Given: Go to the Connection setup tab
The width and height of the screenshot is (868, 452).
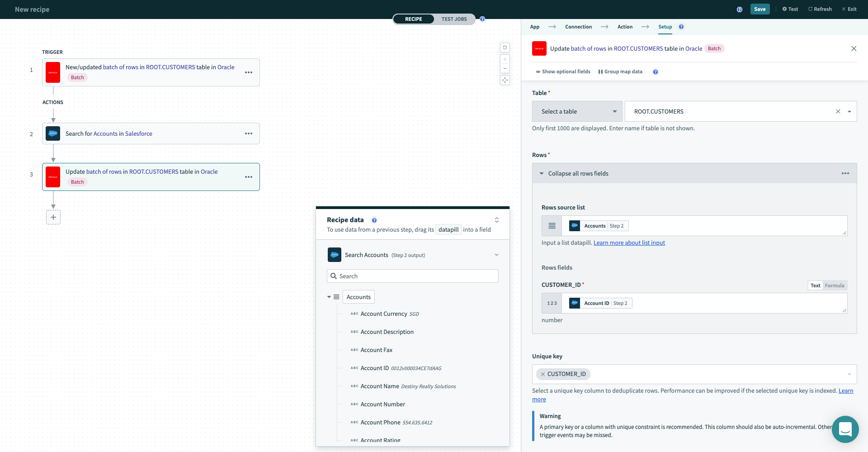Looking at the screenshot, I should (x=578, y=27).
